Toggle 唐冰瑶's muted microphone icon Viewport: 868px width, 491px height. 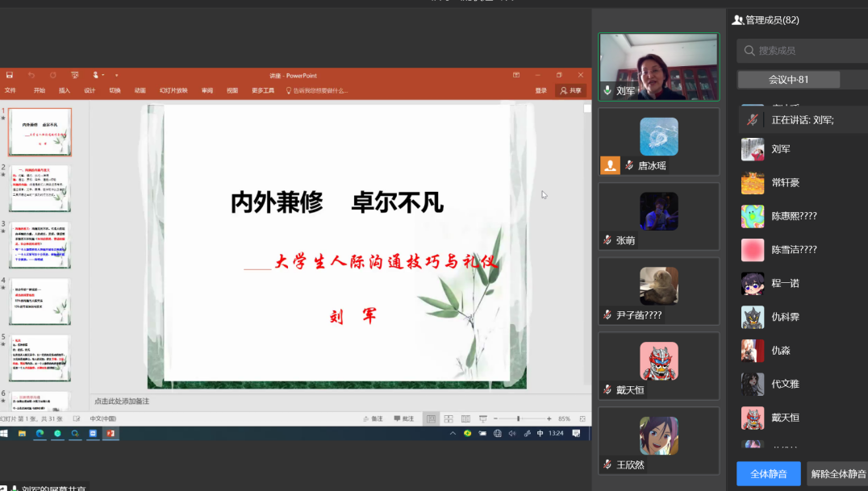[629, 165]
